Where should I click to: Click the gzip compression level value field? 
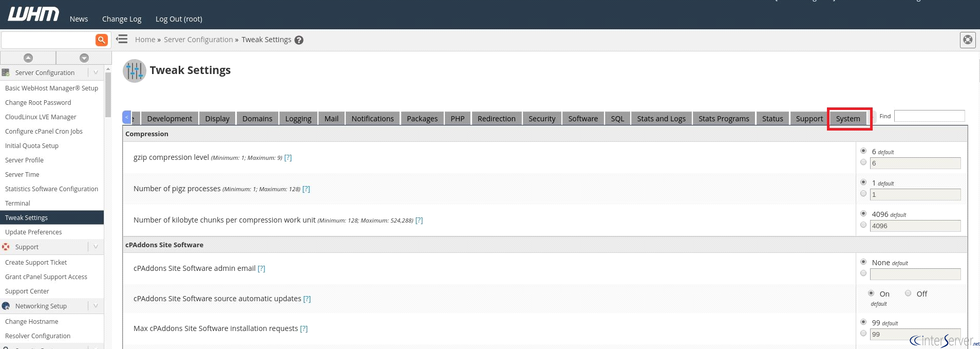point(915,163)
